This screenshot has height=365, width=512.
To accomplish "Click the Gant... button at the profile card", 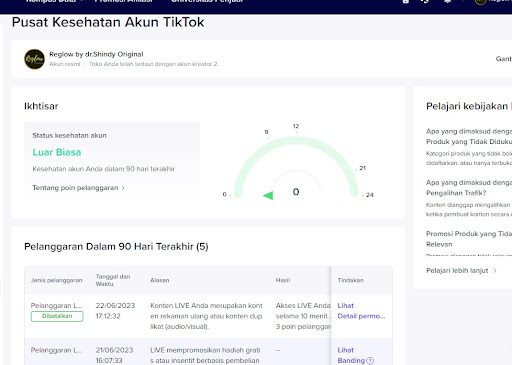I will [x=504, y=59].
